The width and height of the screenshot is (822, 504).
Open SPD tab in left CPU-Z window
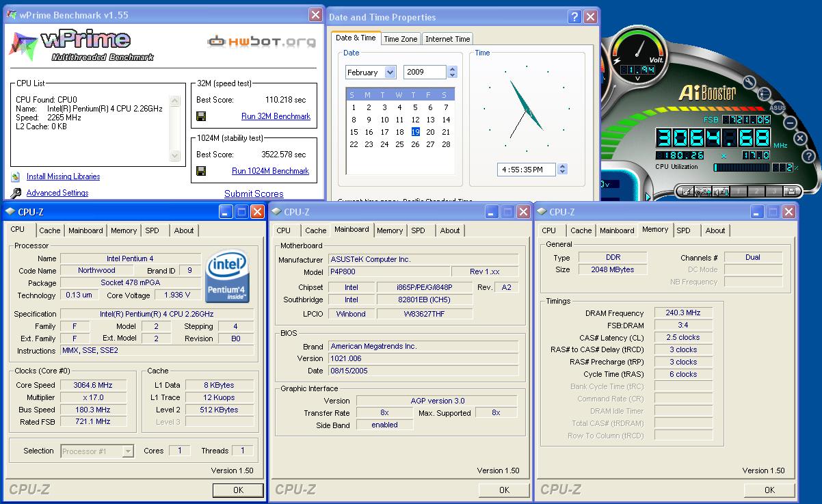coord(152,230)
